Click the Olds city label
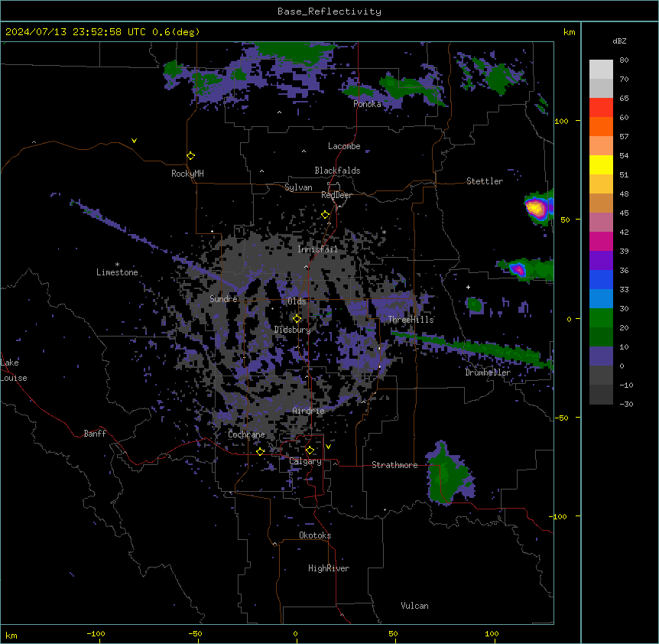Viewport: 659px width, 644px height. point(297,301)
